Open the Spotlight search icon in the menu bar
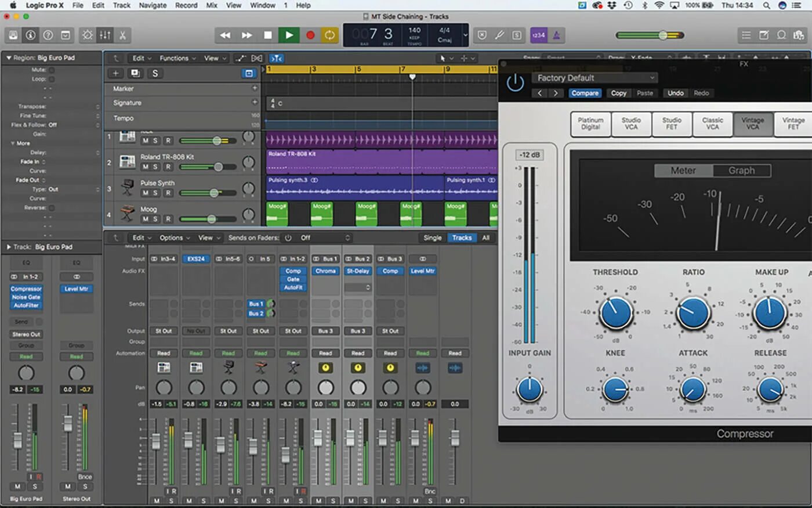Image resolution: width=812 pixels, height=508 pixels. tap(767, 5)
